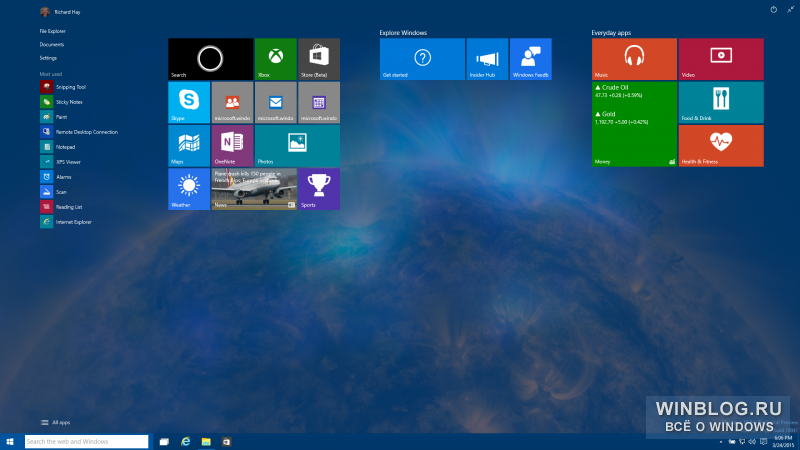Click the taskbar clock and date
Viewport: 800px width, 450px height.
pyautogui.click(x=783, y=442)
